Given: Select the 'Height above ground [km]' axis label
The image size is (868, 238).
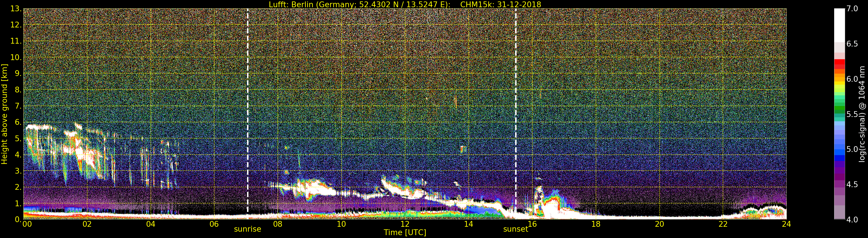Looking at the screenshot, I should (x=4, y=114).
